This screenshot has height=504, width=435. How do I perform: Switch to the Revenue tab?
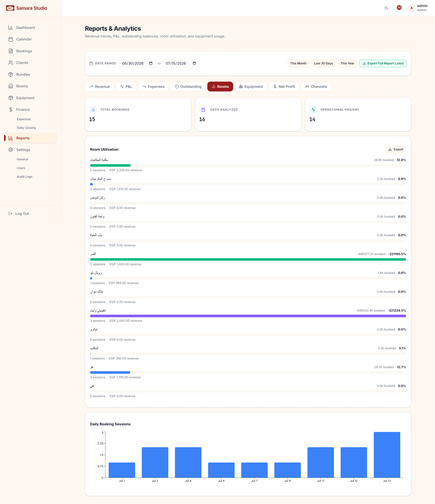coord(100,87)
